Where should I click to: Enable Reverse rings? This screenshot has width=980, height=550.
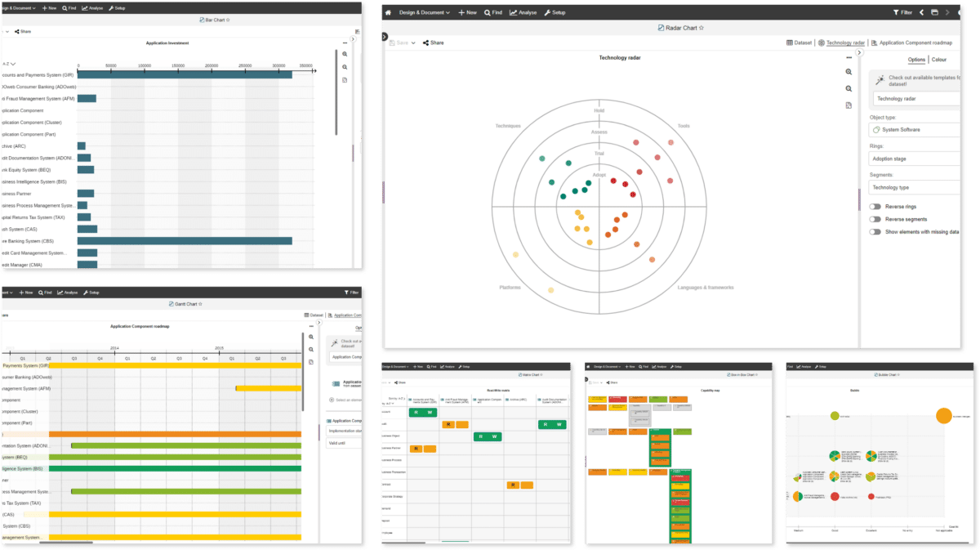[x=875, y=207]
